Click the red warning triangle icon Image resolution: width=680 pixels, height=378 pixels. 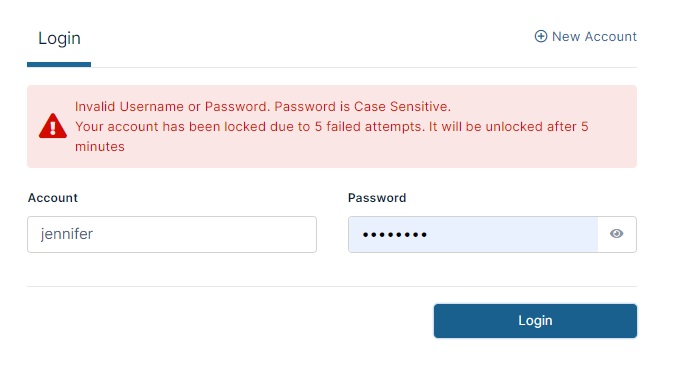[52, 126]
